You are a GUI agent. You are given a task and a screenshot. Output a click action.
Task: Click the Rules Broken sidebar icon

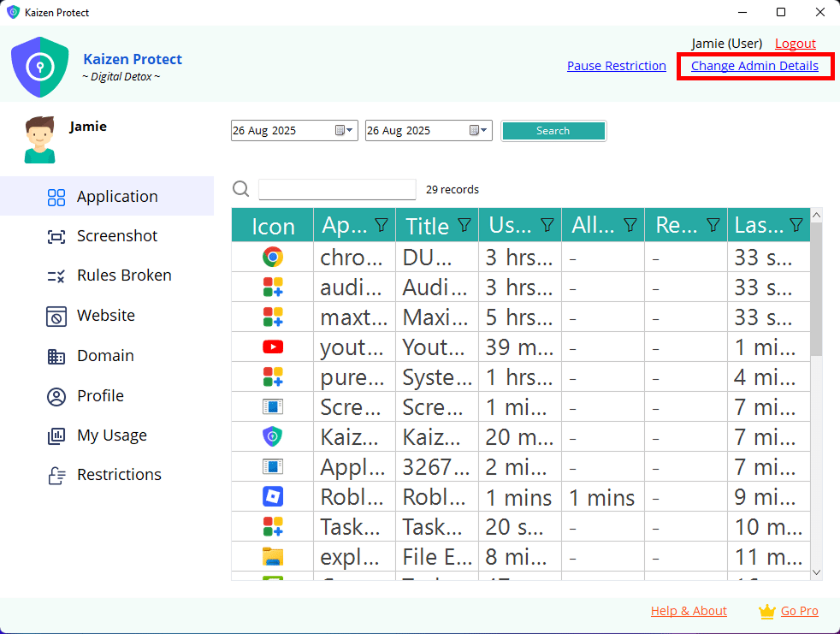[56, 276]
